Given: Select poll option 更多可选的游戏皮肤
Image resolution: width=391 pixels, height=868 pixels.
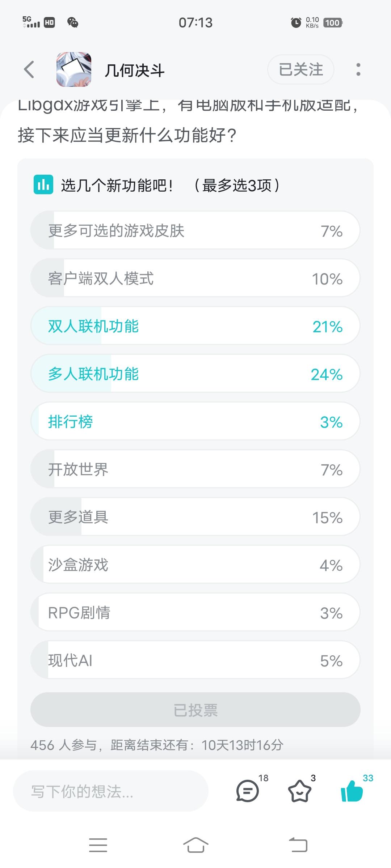Looking at the screenshot, I should click(x=195, y=230).
